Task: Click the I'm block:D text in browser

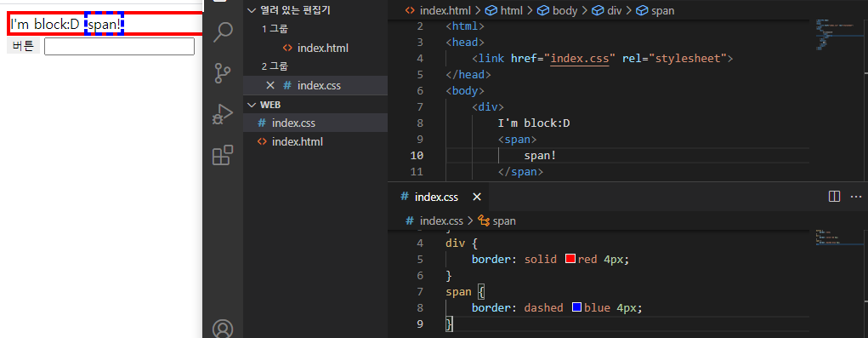Action: [46, 25]
